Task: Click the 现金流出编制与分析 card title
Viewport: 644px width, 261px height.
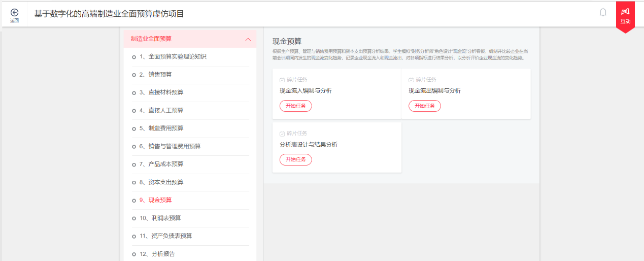Action: pos(435,91)
